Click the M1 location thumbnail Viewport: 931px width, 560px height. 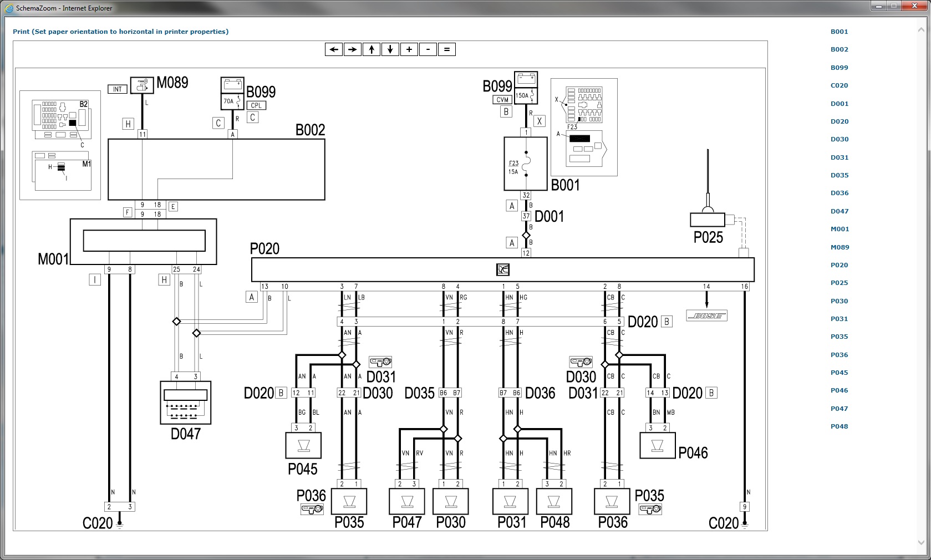pos(62,171)
